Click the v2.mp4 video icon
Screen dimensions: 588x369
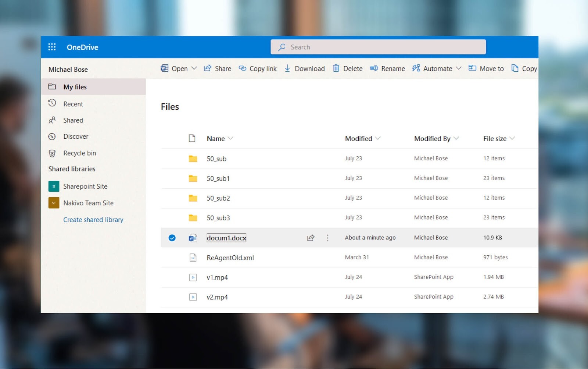tap(193, 297)
